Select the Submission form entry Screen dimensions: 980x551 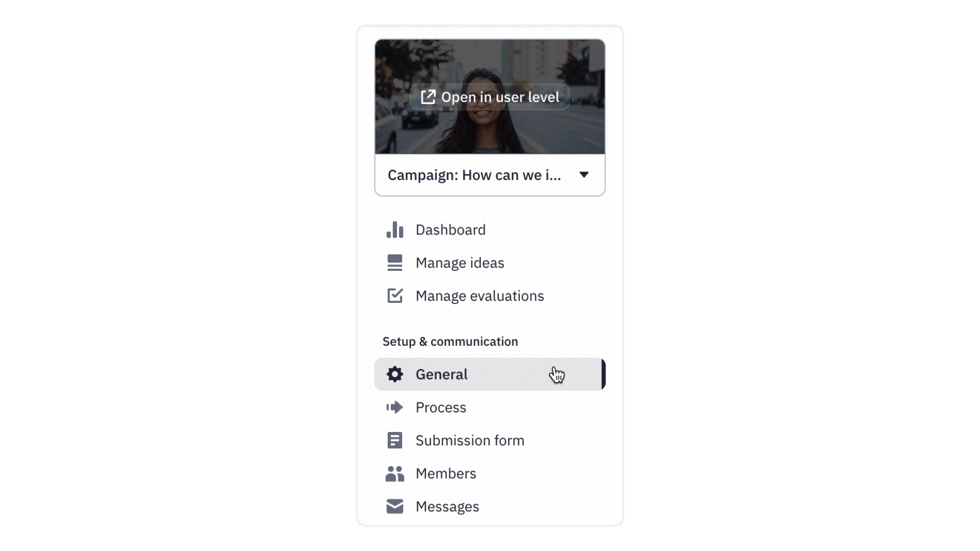pos(490,440)
